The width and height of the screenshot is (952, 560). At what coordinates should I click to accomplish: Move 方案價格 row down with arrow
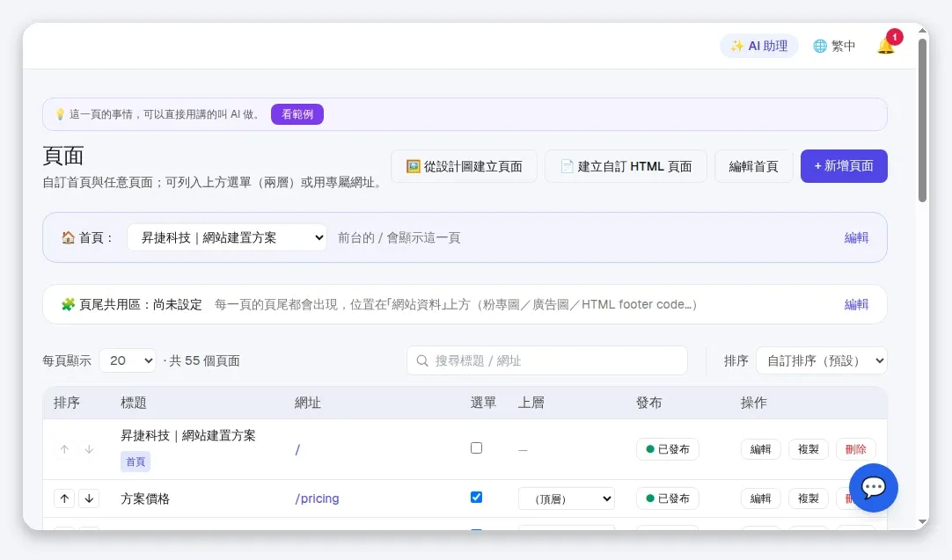pos(89,498)
